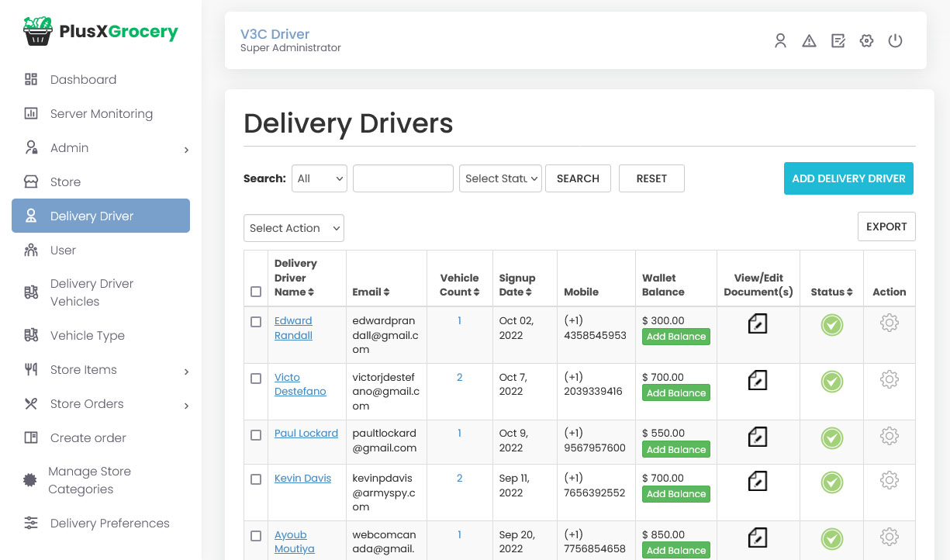Open vehicle count 1 for Edward Randall
This screenshot has width=950, height=560.
click(459, 320)
